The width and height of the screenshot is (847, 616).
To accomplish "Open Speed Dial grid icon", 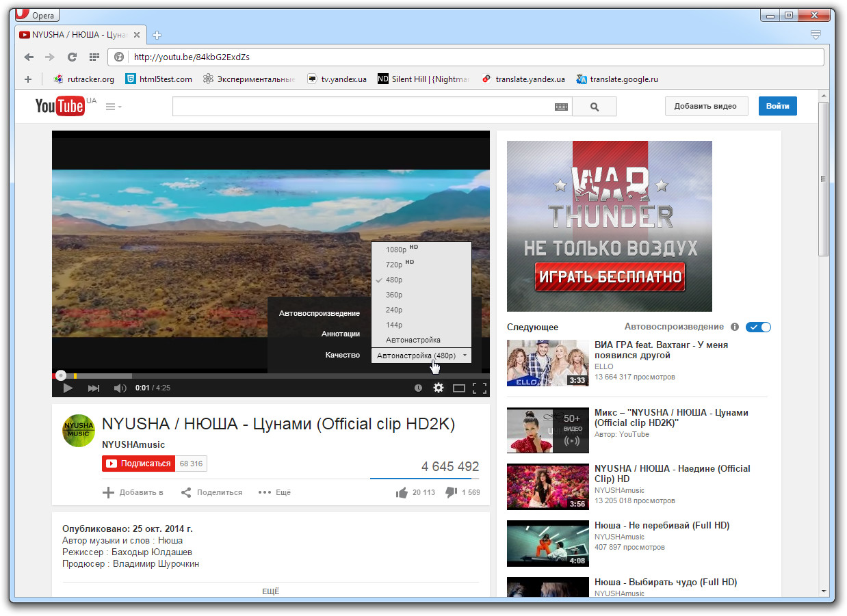I will pos(94,57).
